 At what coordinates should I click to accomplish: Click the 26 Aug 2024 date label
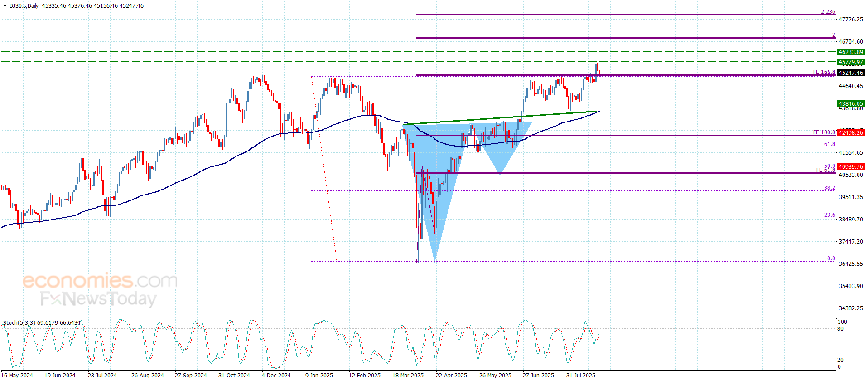[147, 376]
